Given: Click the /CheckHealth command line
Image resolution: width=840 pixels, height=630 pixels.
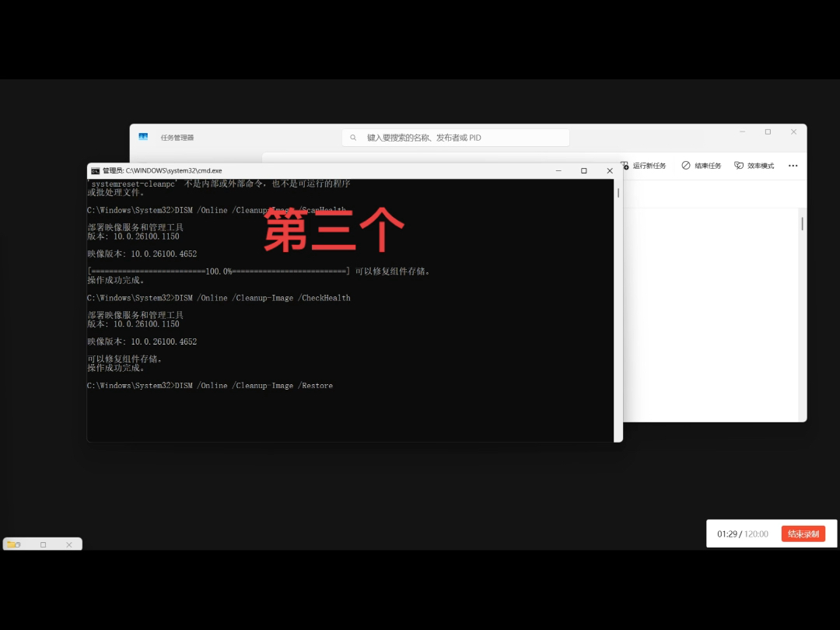Looking at the screenshot, I should [x=219, y=298].
